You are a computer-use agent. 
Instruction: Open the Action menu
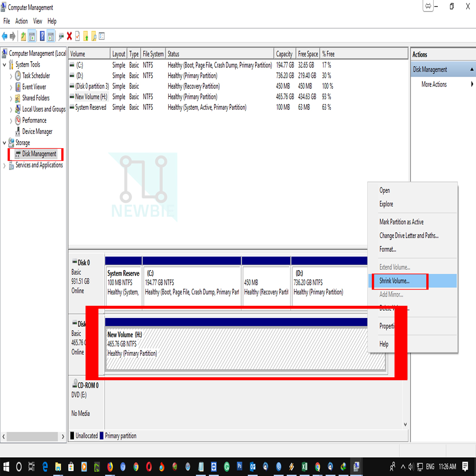[21, 21]
